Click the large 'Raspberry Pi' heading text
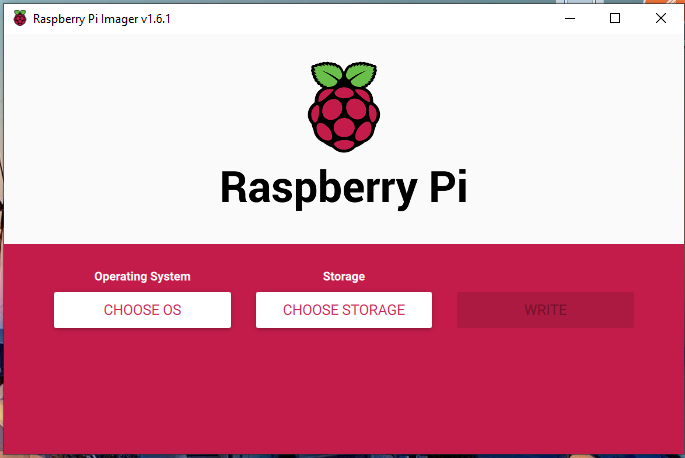Image resolution: width=685 pixels, height=458 pixels. [x=344, y=188]
